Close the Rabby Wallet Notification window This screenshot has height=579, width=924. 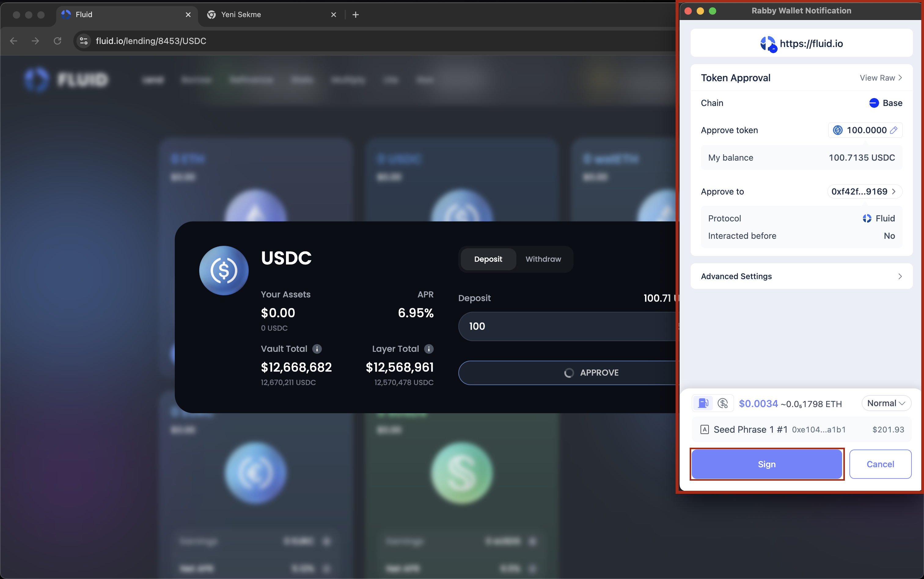688,11
